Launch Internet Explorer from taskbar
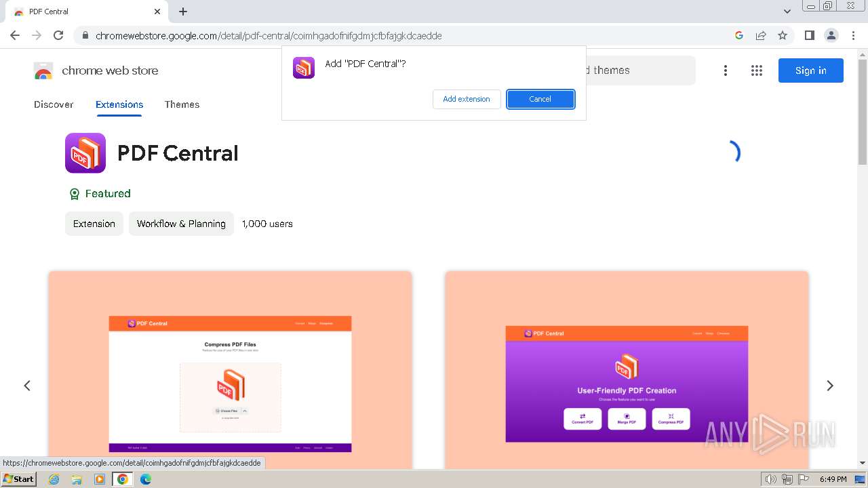 pos(54,479)
